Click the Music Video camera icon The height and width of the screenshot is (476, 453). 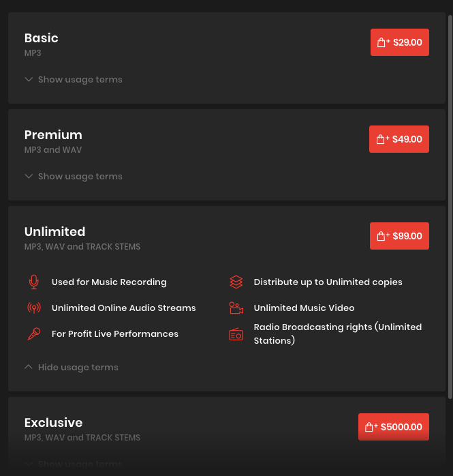tap(236, 308)
